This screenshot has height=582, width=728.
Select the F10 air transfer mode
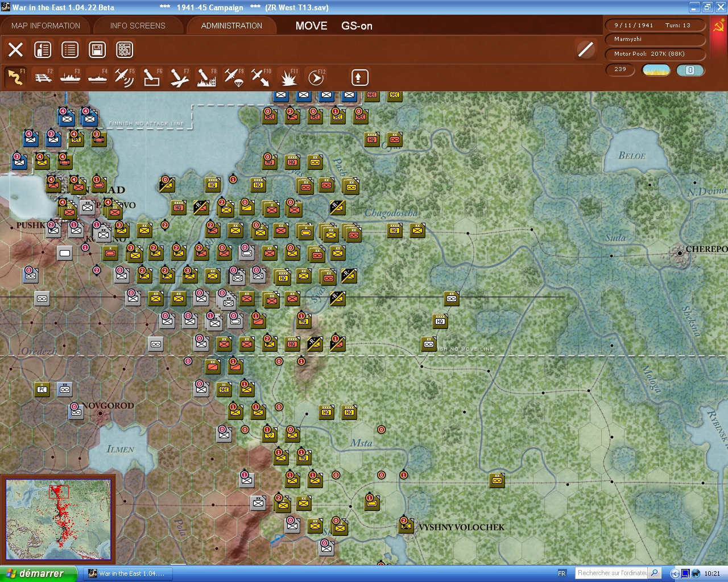tap(261, 77)
